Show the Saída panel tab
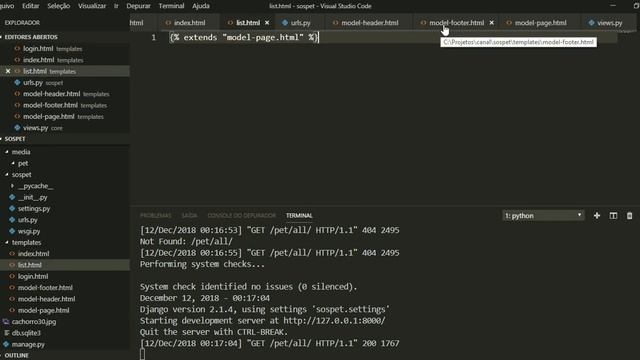640x360 pixels. 189,216
